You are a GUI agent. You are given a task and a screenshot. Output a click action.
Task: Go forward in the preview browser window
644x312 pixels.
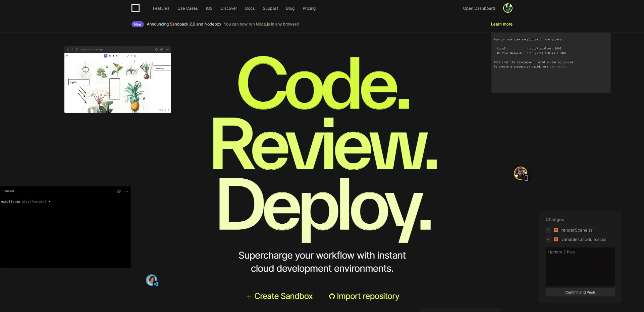tap(72, 49)
